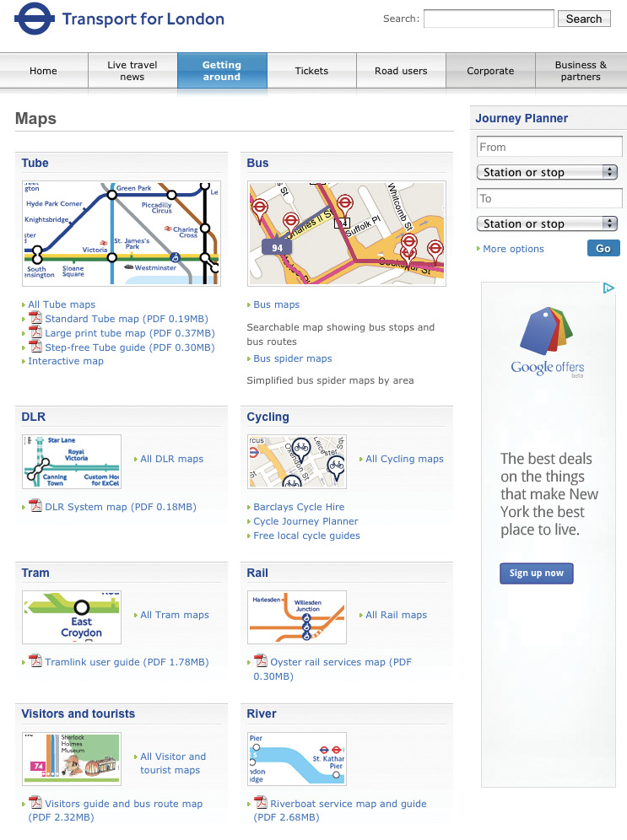Image resolution: width=627 pixels, height=840 pixels.
Task: Click the Sign up now ad button
Action: point(537,573)
